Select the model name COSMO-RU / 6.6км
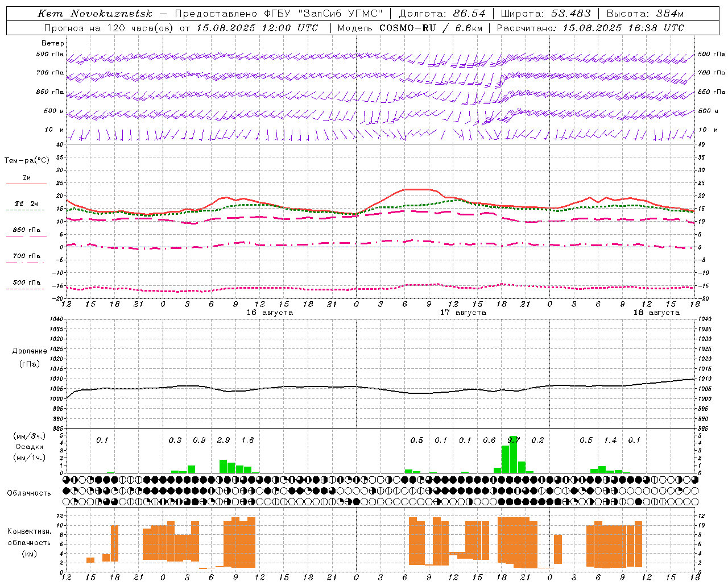The height and width of the screenshot is (582, 728). click(x=431, y=28)
